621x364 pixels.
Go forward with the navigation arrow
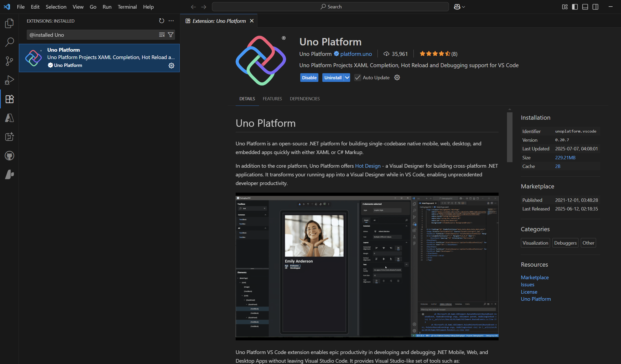click(x=204, y=7)
